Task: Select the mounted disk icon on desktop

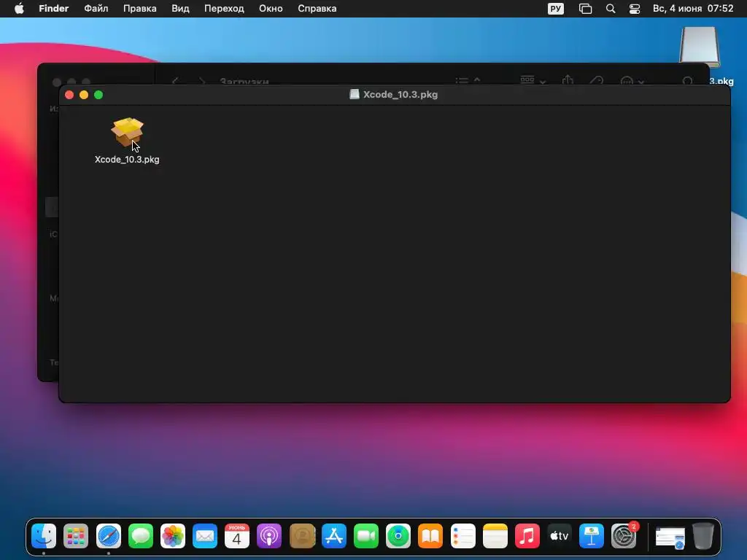Action: (700, 47)
